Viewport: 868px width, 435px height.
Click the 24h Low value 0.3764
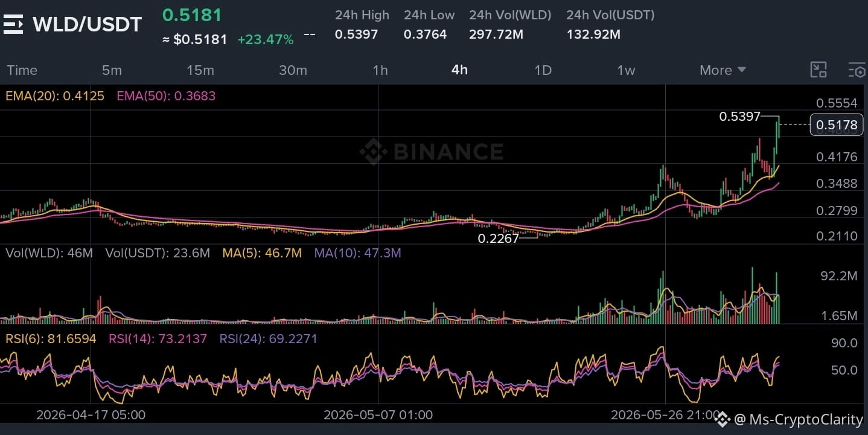pyautogui.click(x=425, y=34)
